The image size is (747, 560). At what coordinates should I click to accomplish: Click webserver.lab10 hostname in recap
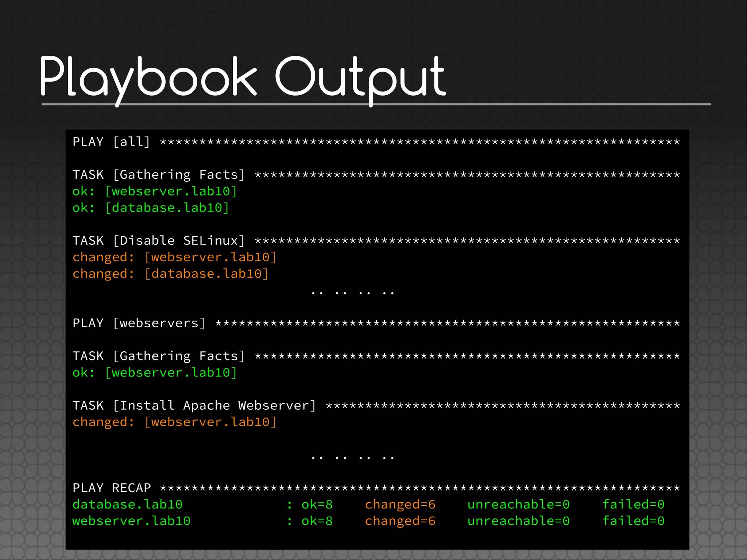click(x=131, y=521)
